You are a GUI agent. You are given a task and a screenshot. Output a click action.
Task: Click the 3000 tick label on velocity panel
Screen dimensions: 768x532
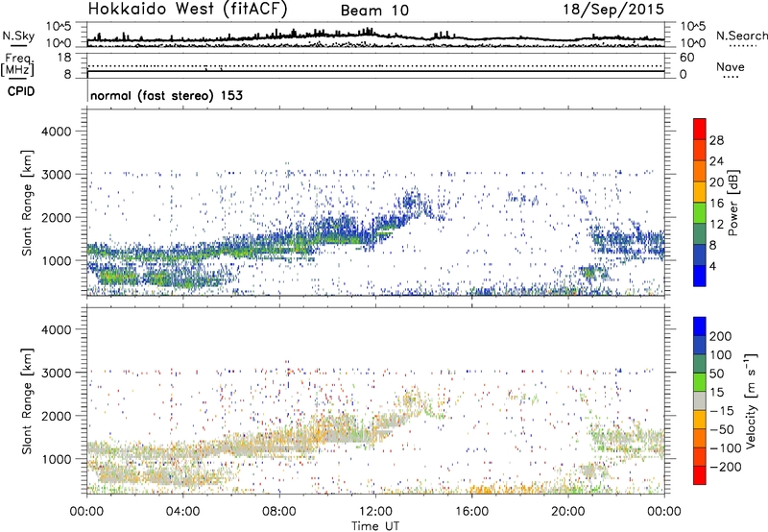(57, 373)
